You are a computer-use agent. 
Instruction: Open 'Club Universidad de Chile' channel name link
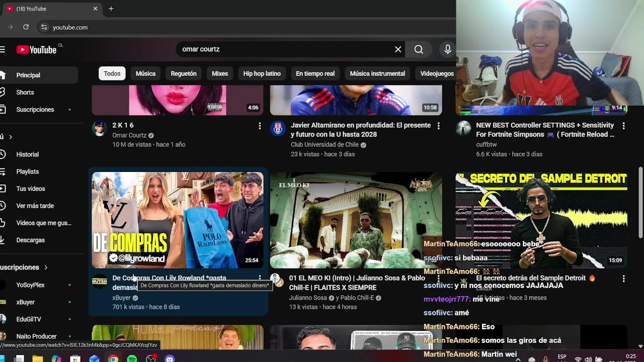tap(325, 145)
